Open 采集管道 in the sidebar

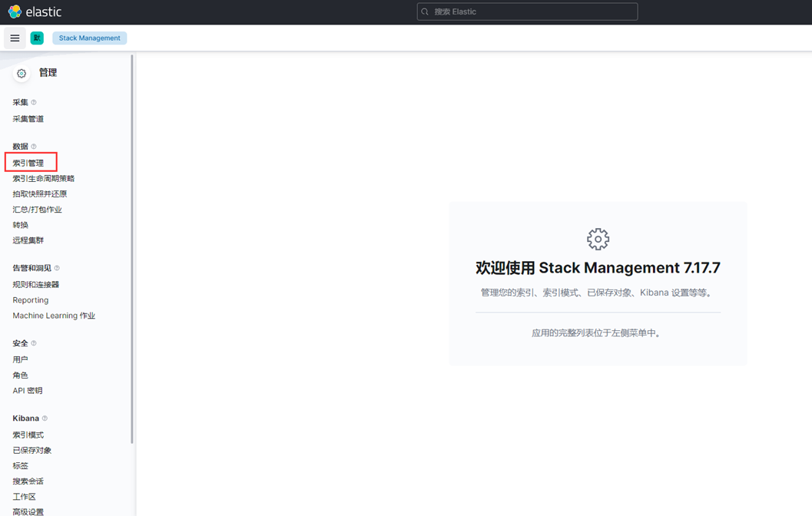tap(28, 119)
